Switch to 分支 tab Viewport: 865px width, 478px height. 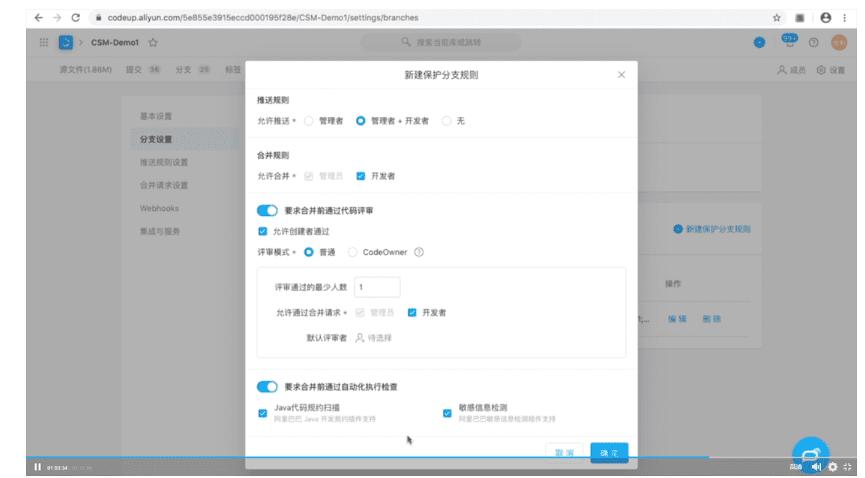(193, 70)
